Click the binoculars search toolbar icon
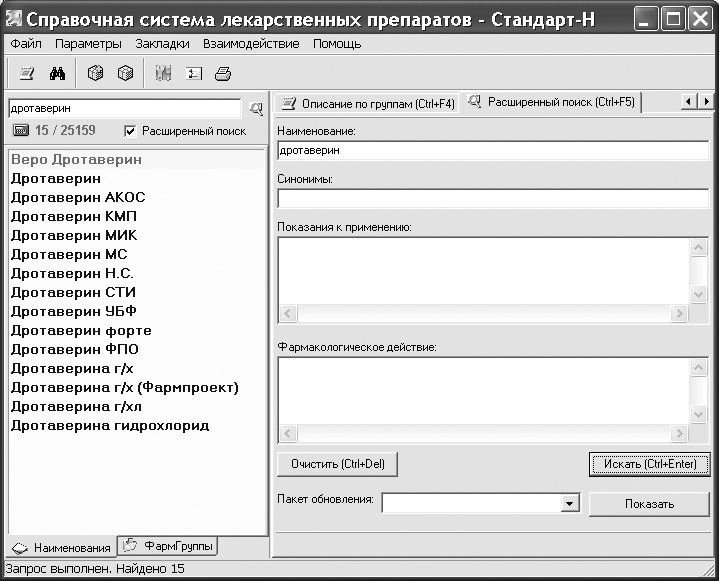Screen dimensions: 719x581 (57, 73)
